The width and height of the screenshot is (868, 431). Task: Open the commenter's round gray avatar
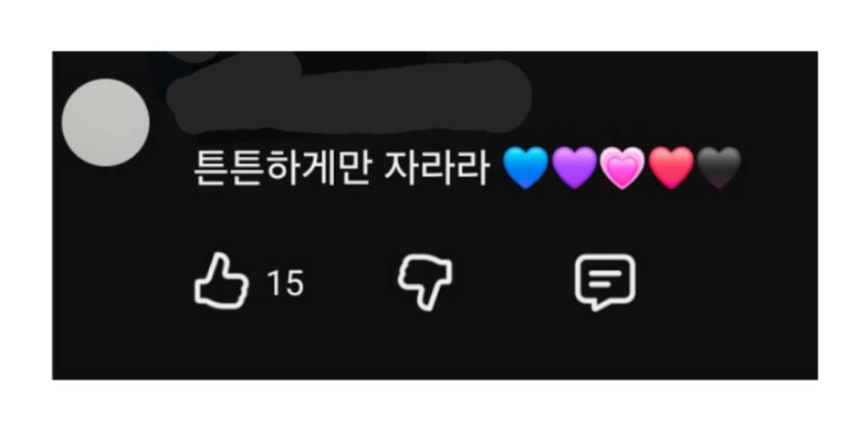(x=105, y=122)
